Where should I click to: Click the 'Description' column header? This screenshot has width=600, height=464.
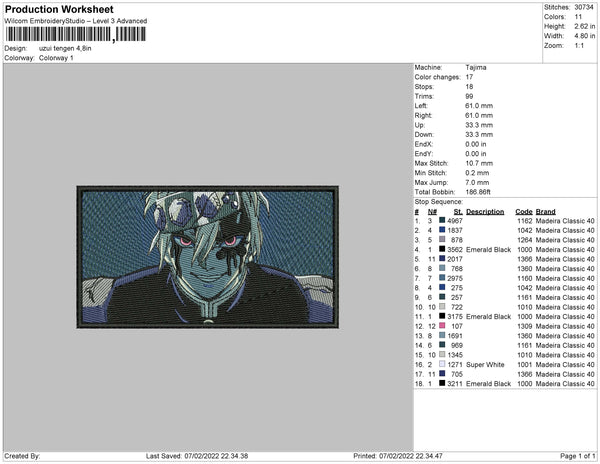[x=485, y=212]
